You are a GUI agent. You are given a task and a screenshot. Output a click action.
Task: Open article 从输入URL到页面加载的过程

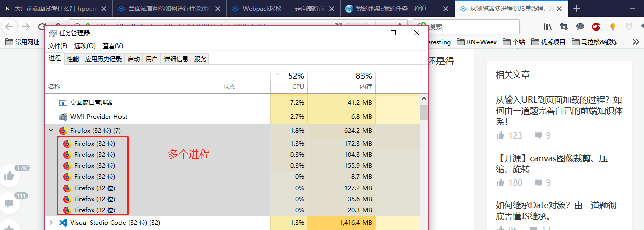point(559,111)
